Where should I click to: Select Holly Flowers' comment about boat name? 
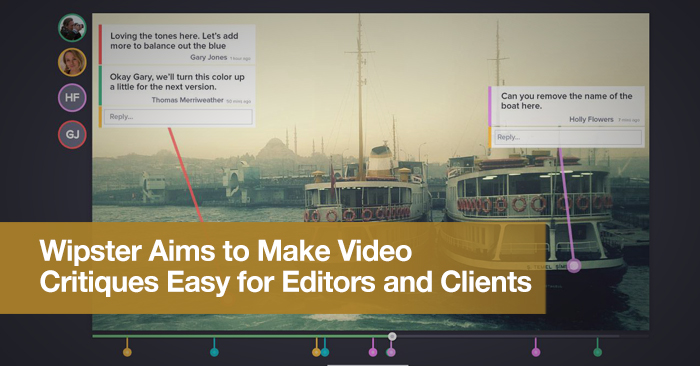click(567, 106)
